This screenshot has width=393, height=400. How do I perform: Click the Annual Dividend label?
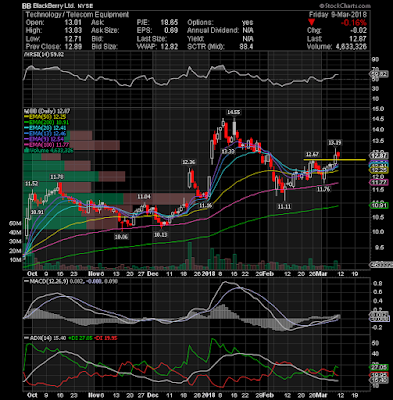point(213,31)
